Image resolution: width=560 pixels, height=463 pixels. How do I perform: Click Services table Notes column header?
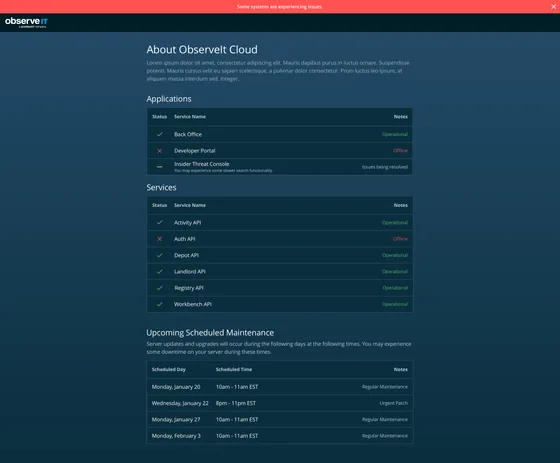(401, 205)
